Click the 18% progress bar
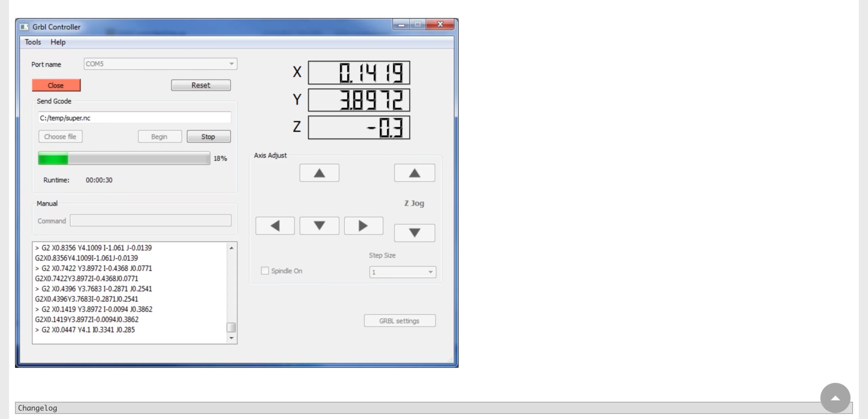868x419 pixels. [x=124, y=158]
